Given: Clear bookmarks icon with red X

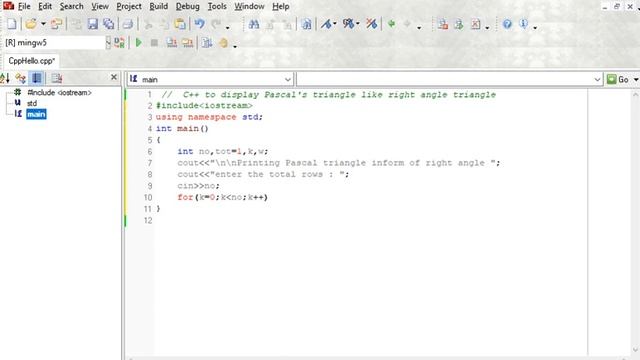Looking at the screenshot, I should 476,24.
